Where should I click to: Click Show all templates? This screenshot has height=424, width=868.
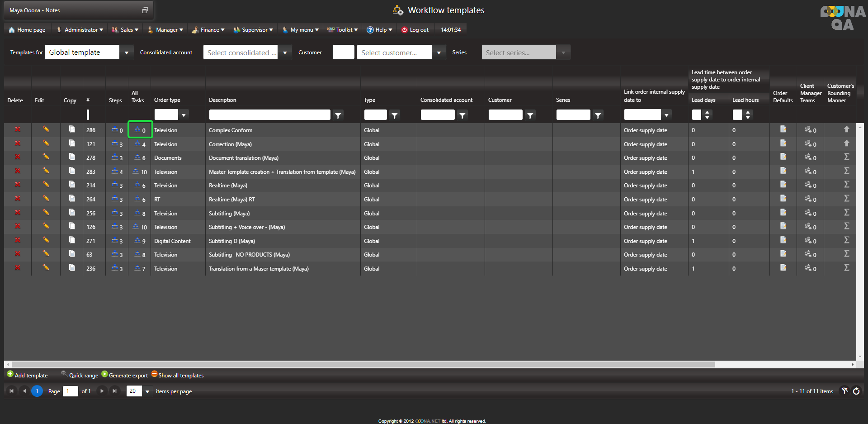(177, 375)
